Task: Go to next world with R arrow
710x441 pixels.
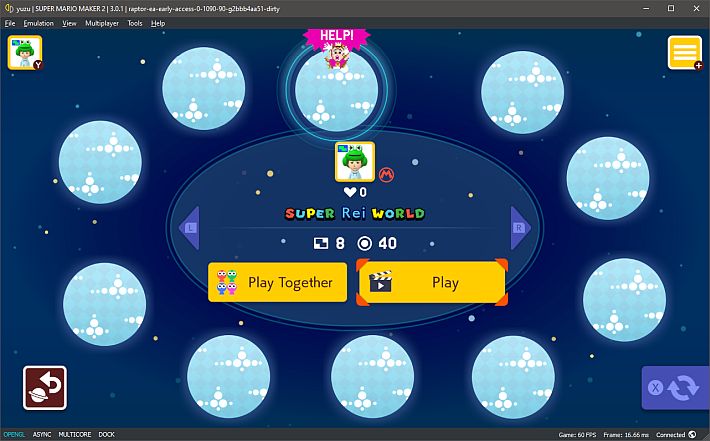Action: click(520, 228)
